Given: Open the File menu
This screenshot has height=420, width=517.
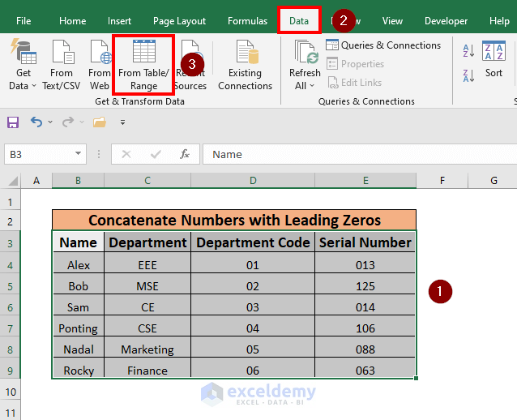Looking at the screenshot, I should pos(23,21).
